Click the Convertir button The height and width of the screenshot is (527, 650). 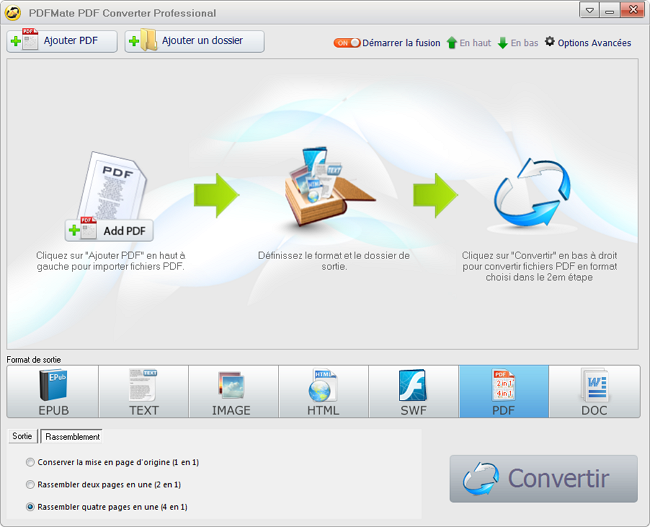(x=543, y=479)
